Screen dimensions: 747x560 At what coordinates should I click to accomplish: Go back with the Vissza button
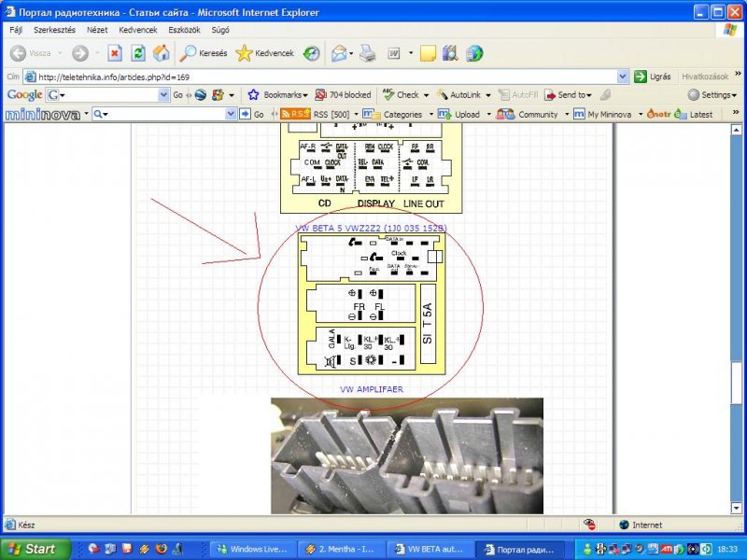(x=31, y=53)
